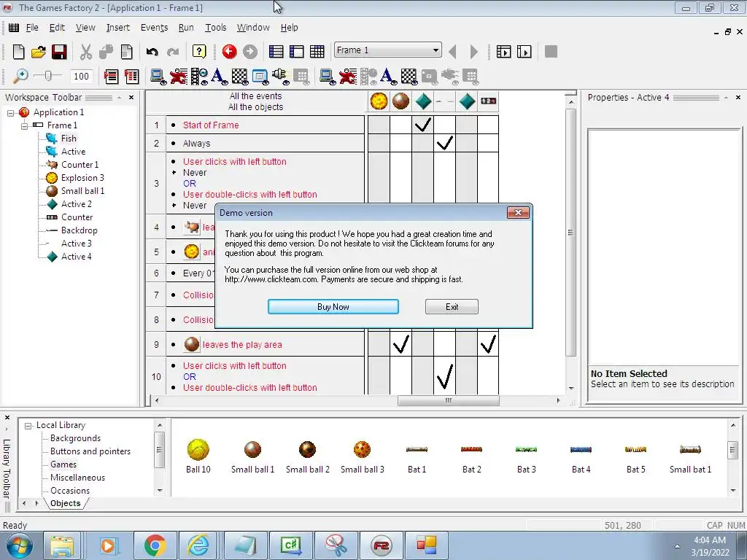747x560 pixels.
Task: Toggle the checkmark in Start of Frame row
Action: click(422, 125)
